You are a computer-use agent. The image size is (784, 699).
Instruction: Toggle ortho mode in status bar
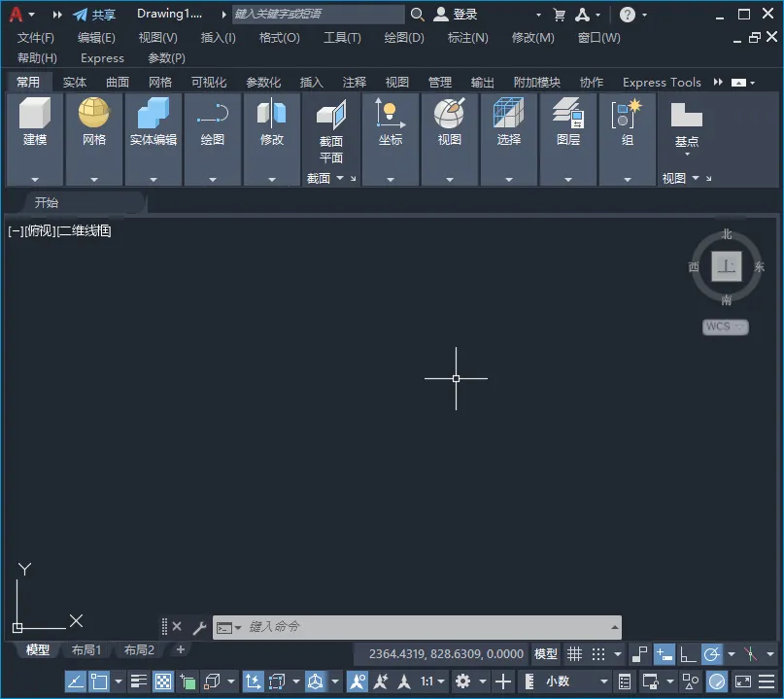click(x=688, y=654)
